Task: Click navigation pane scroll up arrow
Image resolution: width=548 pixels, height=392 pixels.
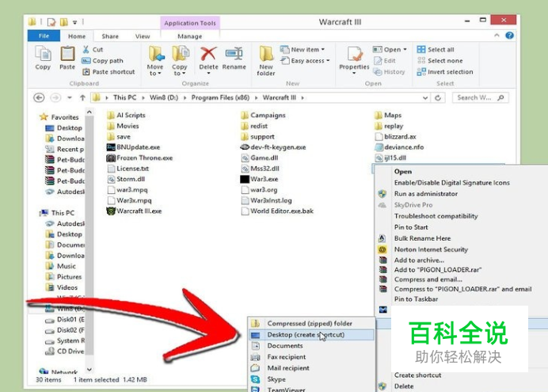Action: [89, 112]
